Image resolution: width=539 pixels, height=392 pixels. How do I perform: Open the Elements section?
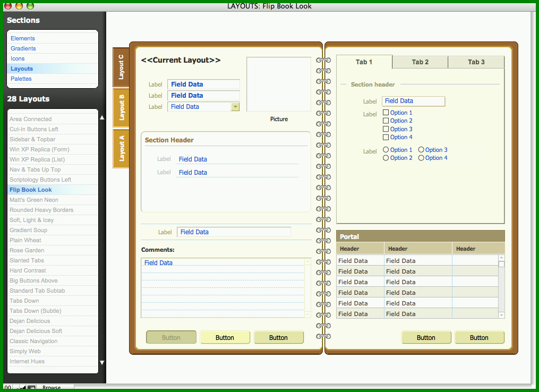[x=23, y=39]
